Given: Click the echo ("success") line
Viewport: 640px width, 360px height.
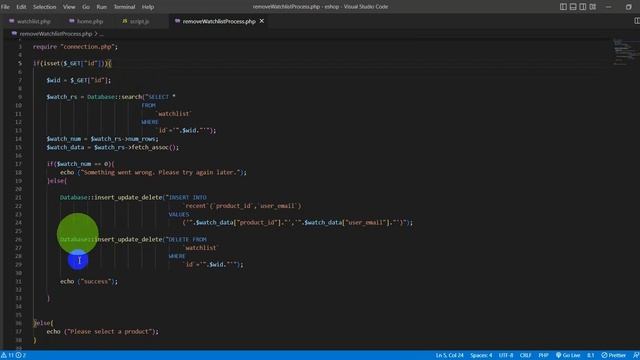Looking at the screenshot, I should [x=89, y=281].
